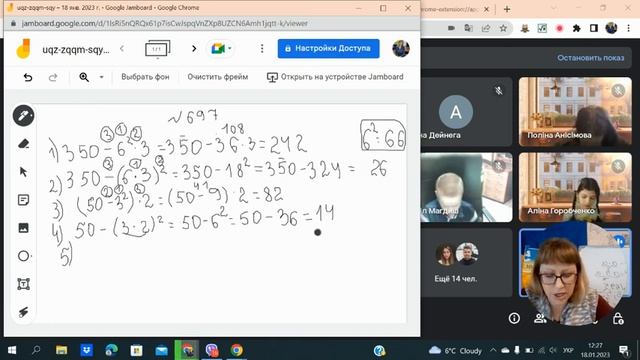Open the Chrome menu three dots
Image resolution: width=640 pixels, height=360 pixels.
[629, 28]
